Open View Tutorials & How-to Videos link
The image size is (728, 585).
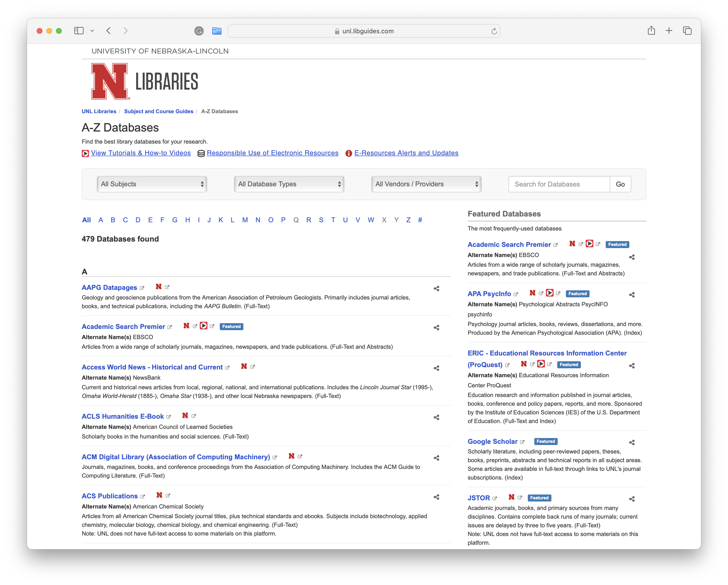[141, 153]
